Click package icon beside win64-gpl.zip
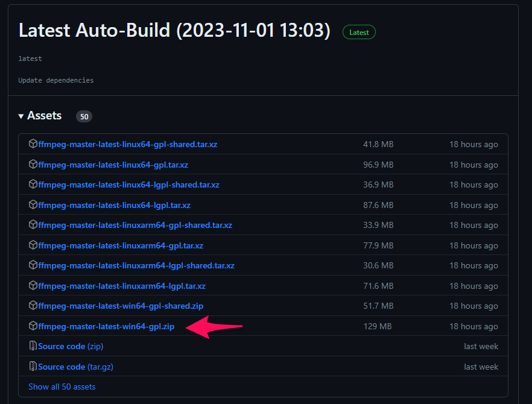The width and height of the screenshot is (532, 404). pyautogui.click(x=33, y=326)
